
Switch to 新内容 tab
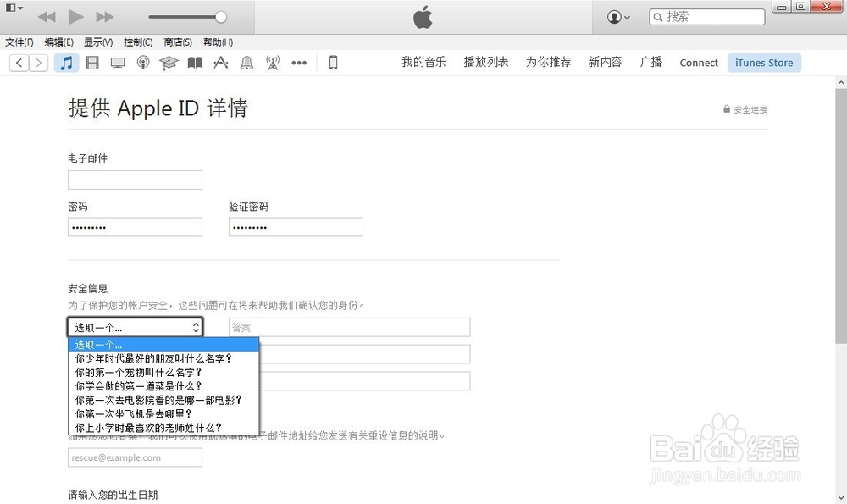[605, 62]
